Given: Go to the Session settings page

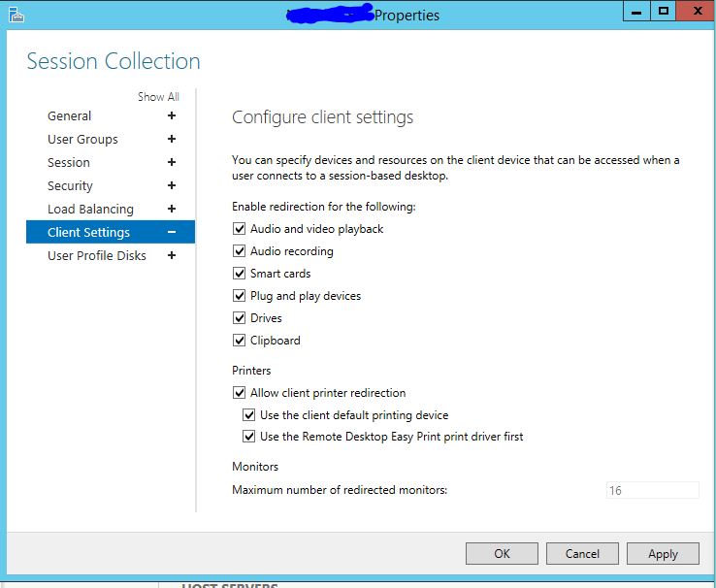Looking at the screenshot, I should tap(69, 162).
